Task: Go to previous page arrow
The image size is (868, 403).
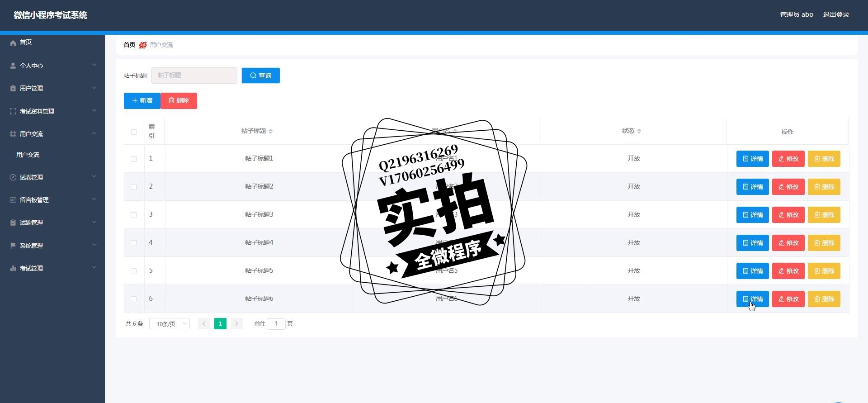Action: [204, 324]
